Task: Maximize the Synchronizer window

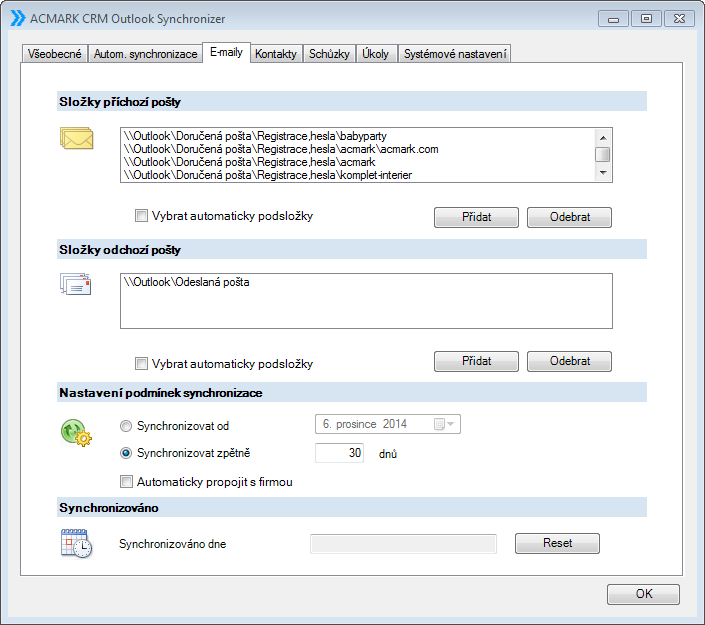Action: coord(646,19)
